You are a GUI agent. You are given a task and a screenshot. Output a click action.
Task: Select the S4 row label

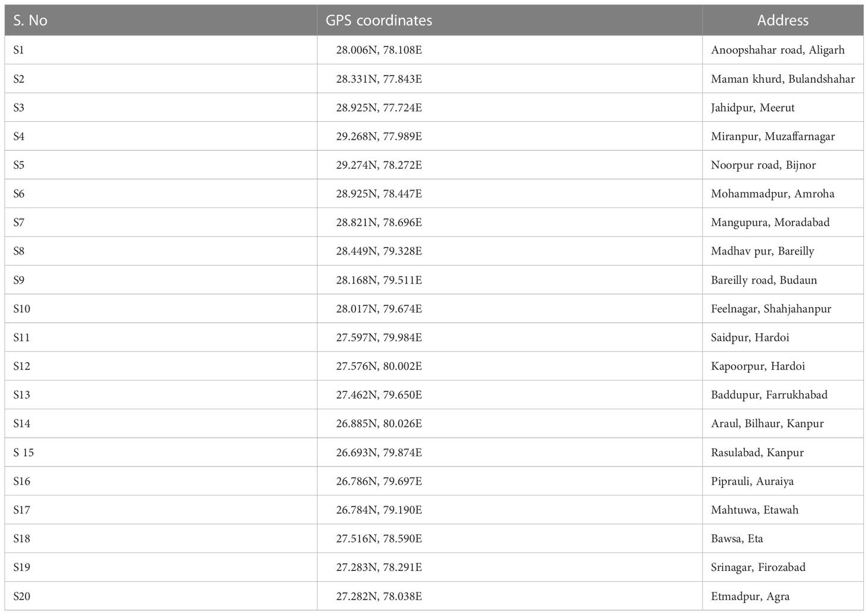[19, 136]
